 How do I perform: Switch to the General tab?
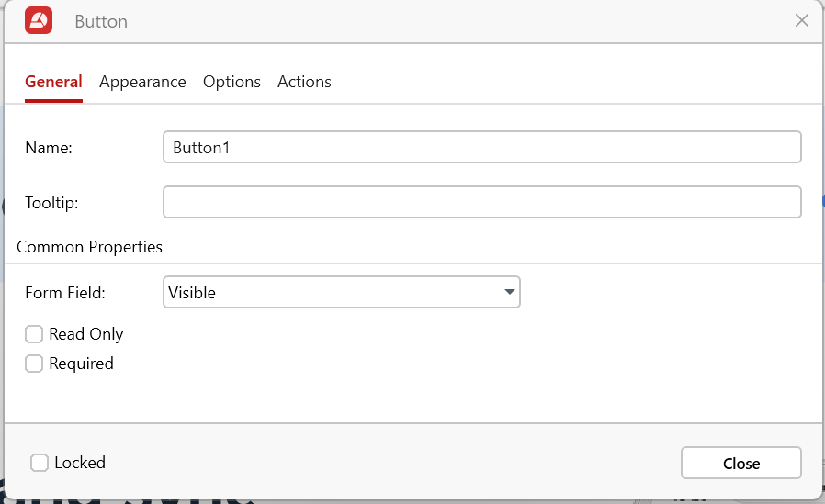(x=53, y=82)
